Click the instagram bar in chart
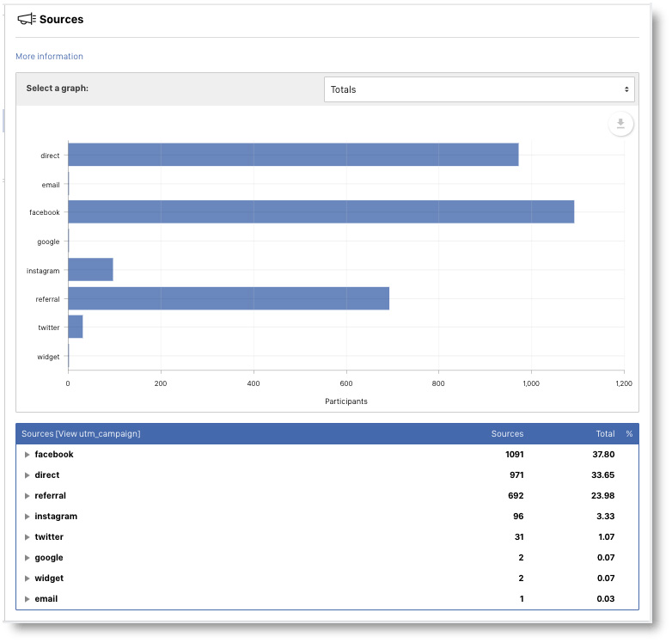 pyautogui.click(x=90, y=270)
